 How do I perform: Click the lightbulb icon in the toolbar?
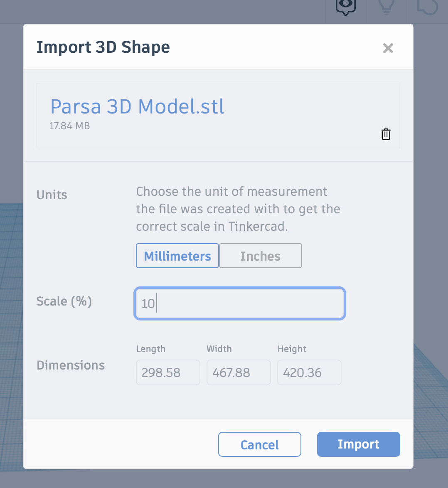(386, 7)
